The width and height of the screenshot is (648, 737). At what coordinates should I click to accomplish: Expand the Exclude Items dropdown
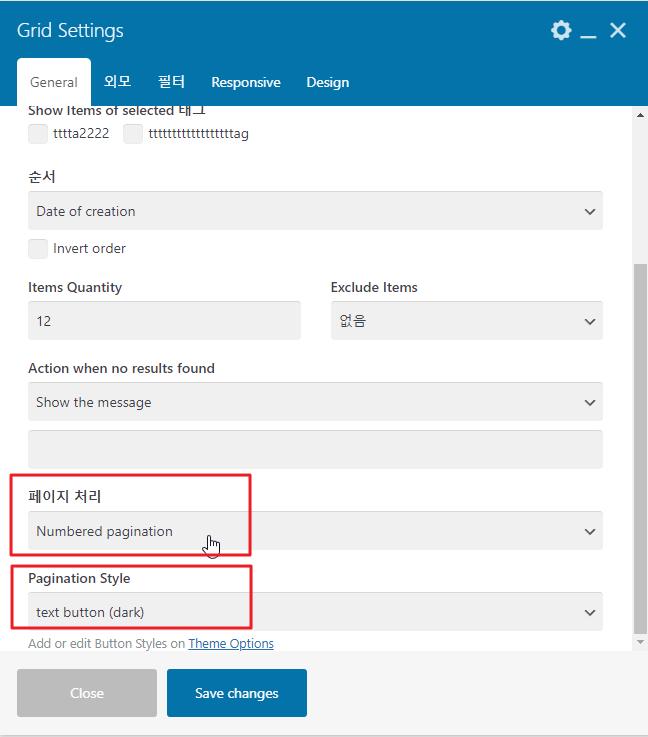pos(467,321)
